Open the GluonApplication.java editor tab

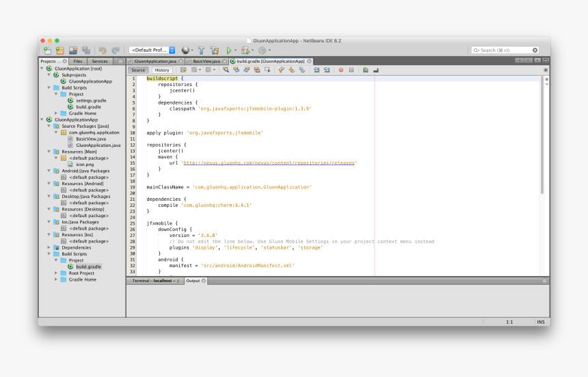click(155, 61)
